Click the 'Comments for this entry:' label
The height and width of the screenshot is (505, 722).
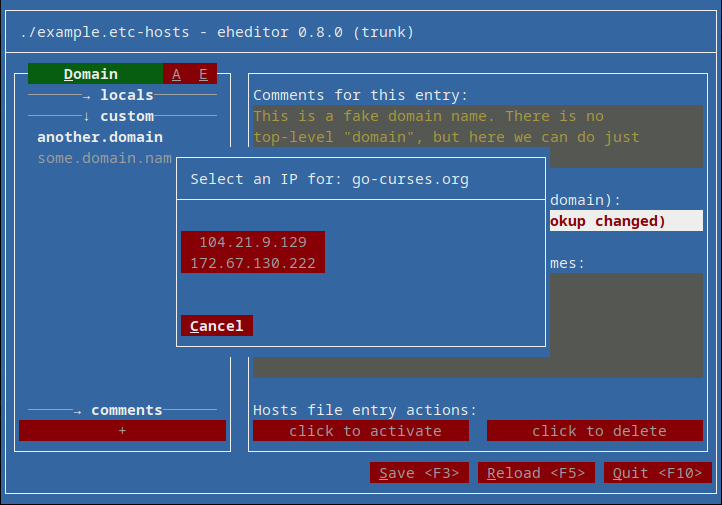pyautogui.click(x=361, y=95)
